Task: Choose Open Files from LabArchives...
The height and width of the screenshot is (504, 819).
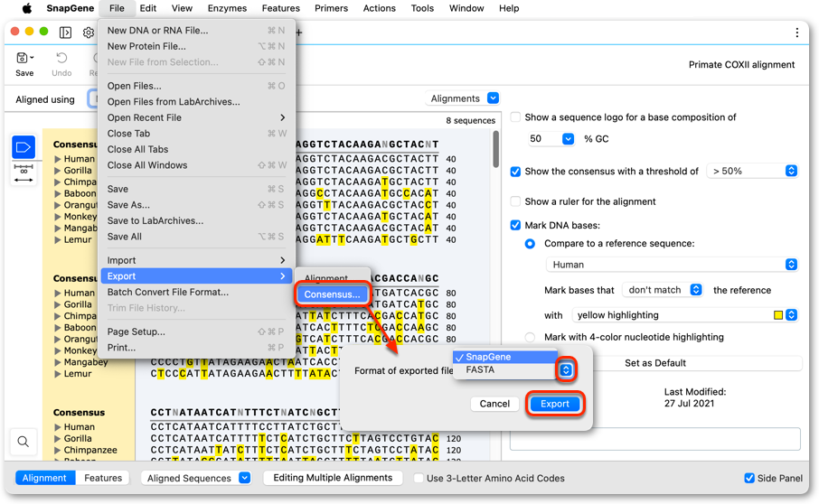Action: point(196,102)
